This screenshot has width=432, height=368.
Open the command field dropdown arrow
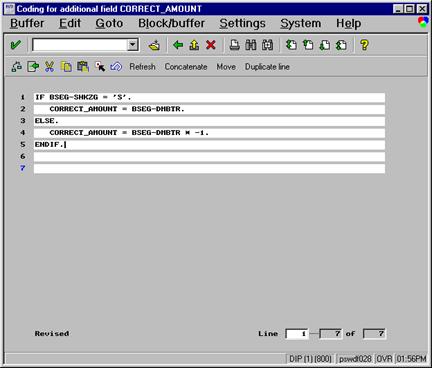point(133,45)
